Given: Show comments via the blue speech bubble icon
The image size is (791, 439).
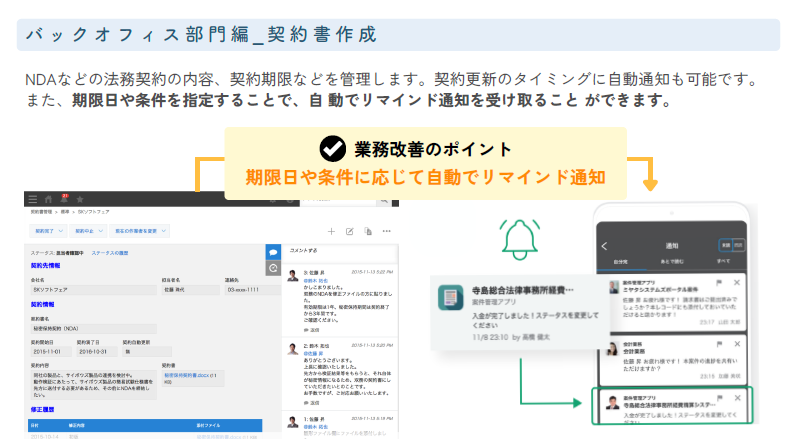Looking at the screenshot, I should 273,252.
